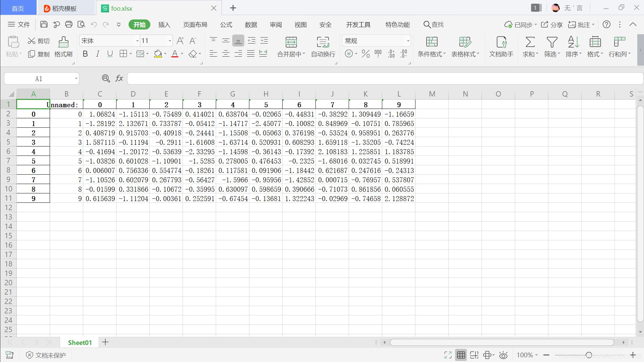Viewport: 644px width, 362px height.
Task: Switch to the 公式 ribbon tab
Action: (226, 24)
